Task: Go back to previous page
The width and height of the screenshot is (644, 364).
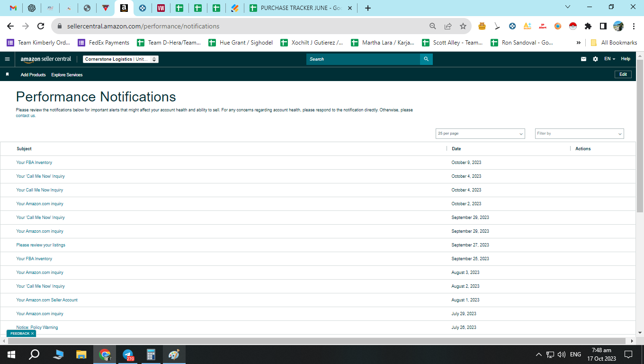Action: 10,26
